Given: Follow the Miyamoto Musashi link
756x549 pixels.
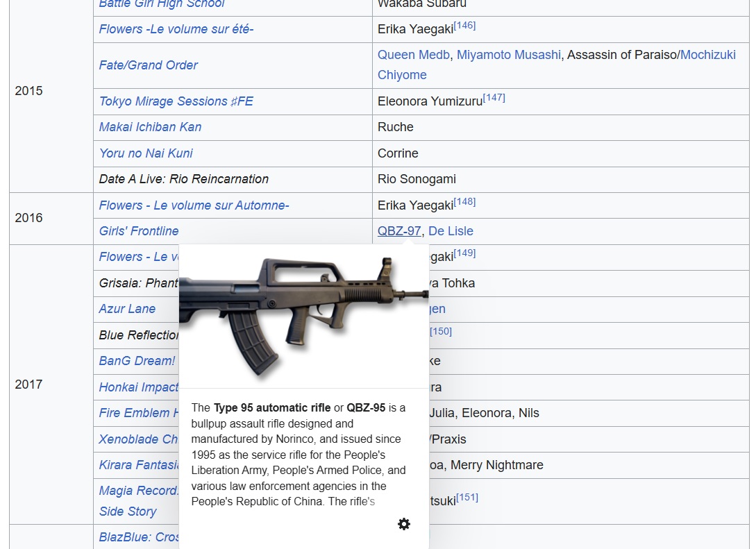Looking at the screenshot, I should (509, 55).
